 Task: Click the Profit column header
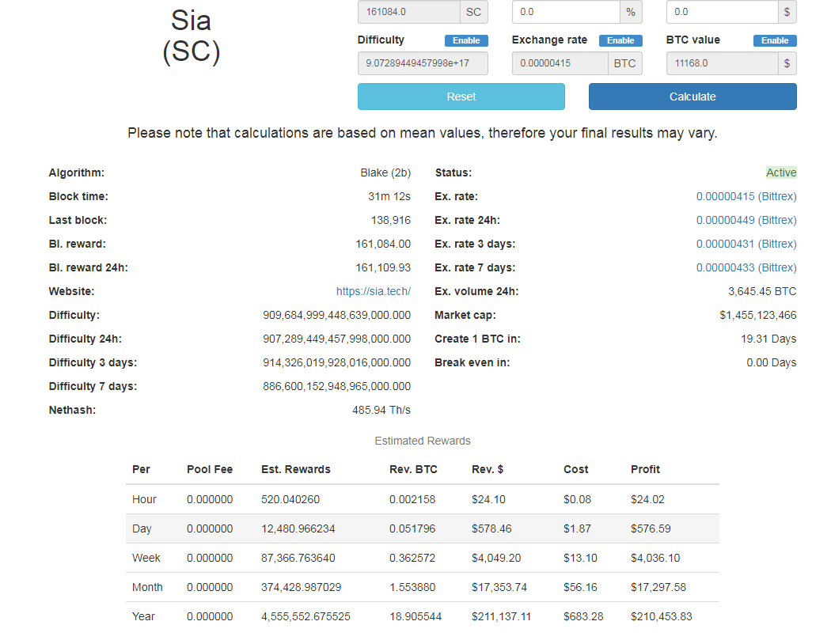(x=645, y=469)
